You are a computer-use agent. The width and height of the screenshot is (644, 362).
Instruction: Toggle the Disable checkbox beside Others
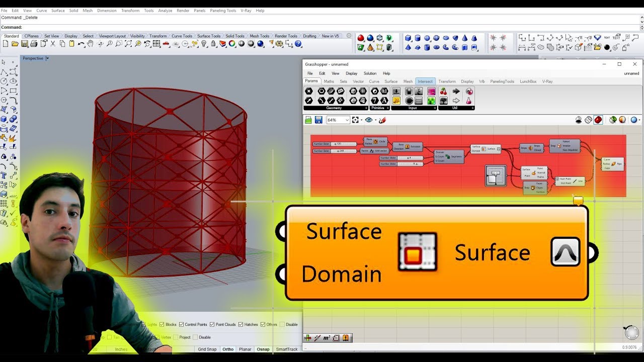pyautogui.click(x=282, y=324)
